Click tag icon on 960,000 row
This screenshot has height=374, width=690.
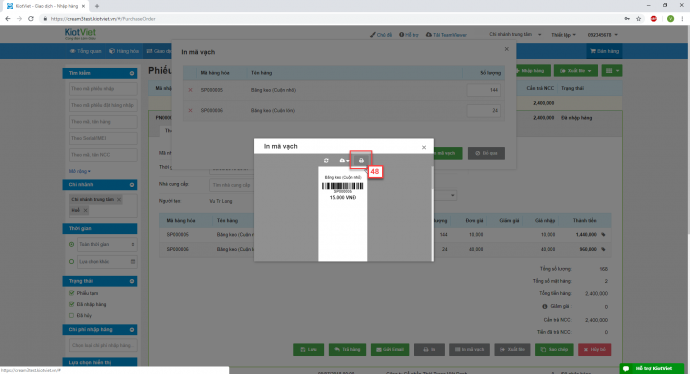point(603,249)
